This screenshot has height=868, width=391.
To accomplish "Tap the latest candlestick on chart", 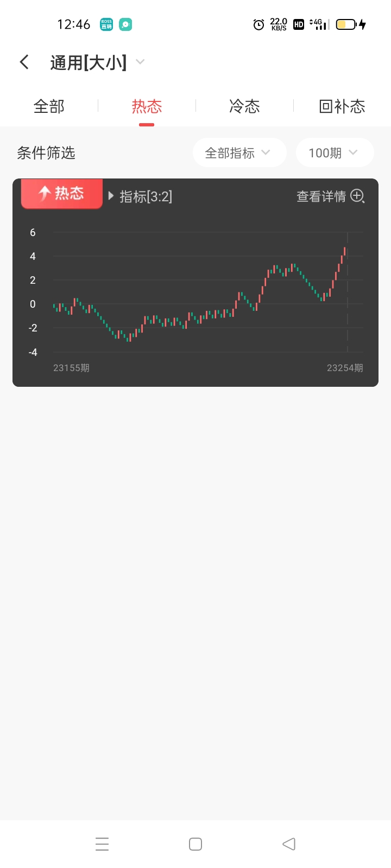I will pyautogui.click(x=345, y=251).
